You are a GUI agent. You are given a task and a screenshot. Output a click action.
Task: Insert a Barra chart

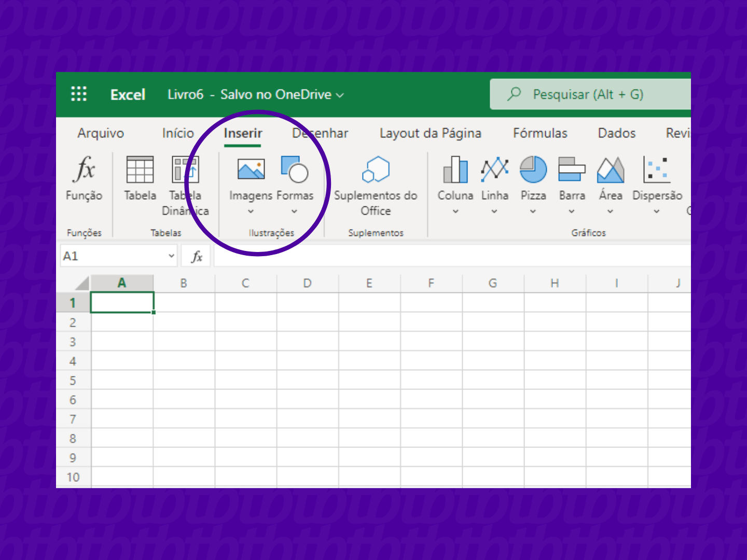pos(572,176)
